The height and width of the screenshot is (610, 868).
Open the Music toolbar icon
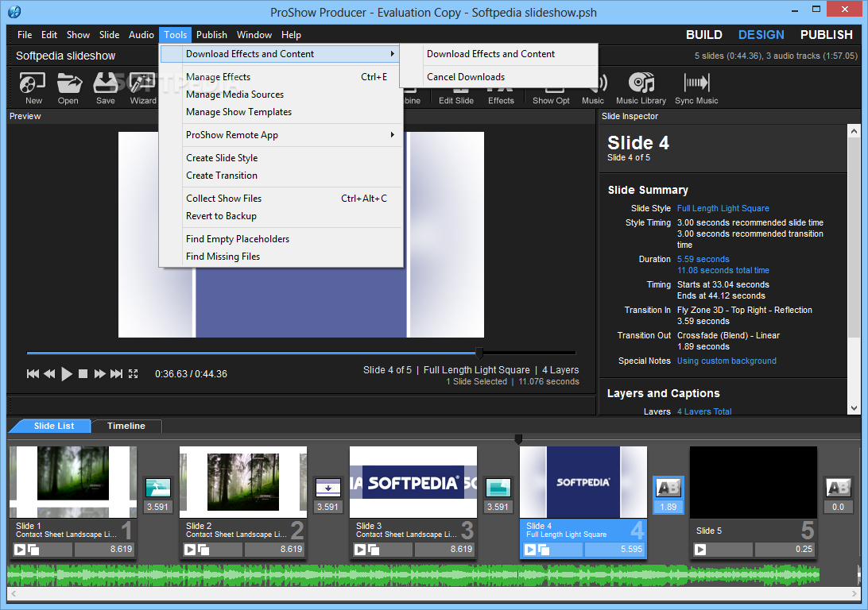594,88
